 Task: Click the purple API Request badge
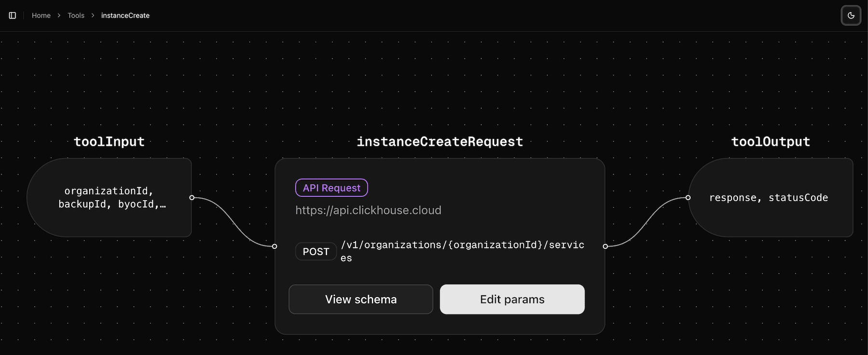coord(331,188)
